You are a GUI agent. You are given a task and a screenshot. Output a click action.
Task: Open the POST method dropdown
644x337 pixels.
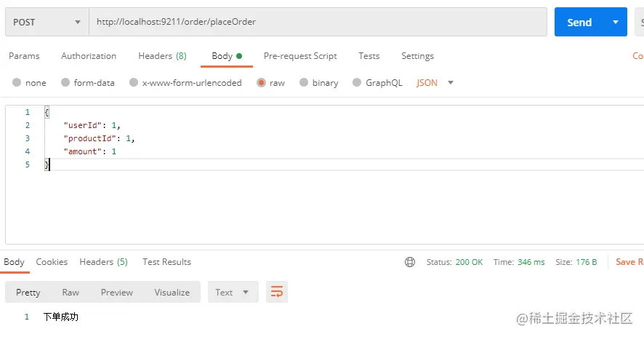(x=47, y=22)
